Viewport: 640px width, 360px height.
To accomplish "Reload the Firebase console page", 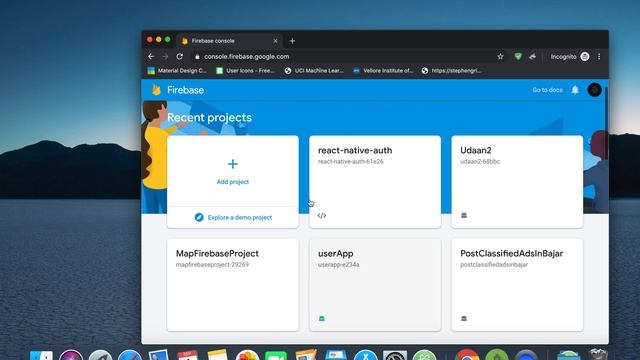I will [180, 56].
